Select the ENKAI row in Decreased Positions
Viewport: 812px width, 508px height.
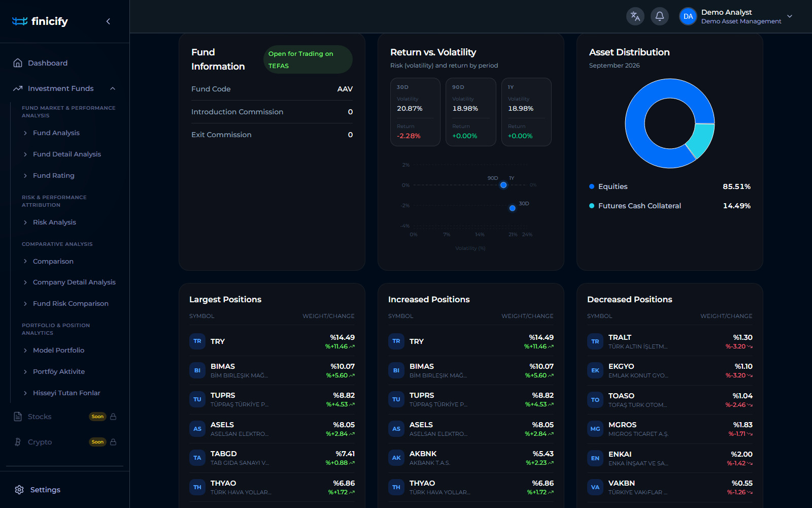670,458
